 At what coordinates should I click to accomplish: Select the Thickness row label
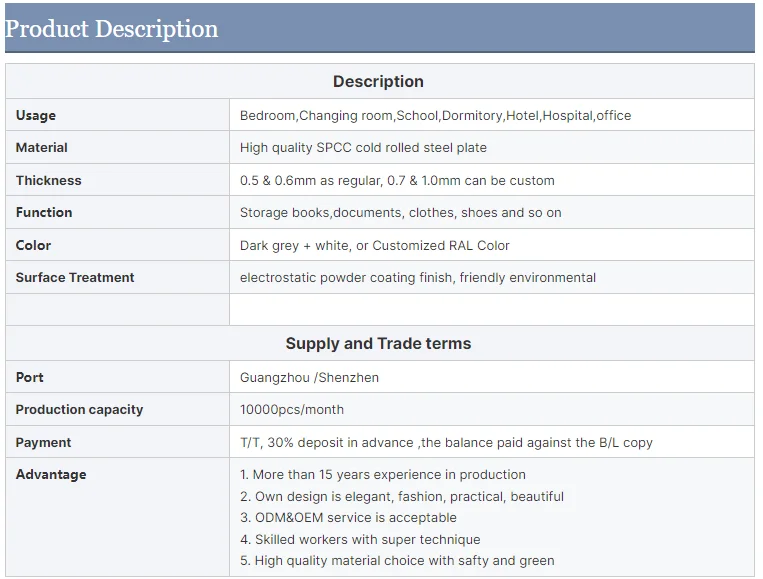pyautogui.click(x=49, y=180)
